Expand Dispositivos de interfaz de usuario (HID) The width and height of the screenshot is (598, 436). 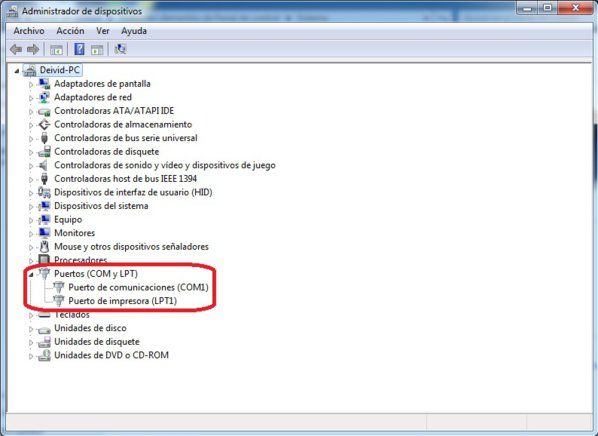(31, 193)
